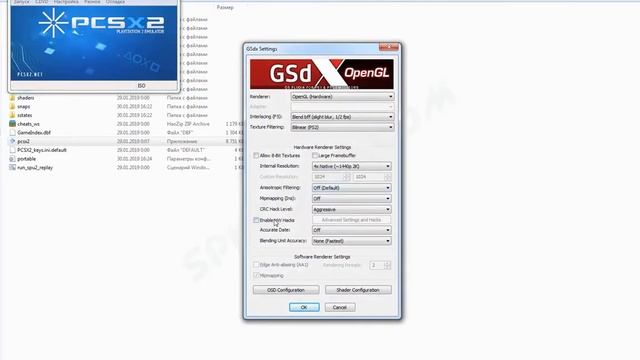Select the snaps folder icon

tap(12, 107)
